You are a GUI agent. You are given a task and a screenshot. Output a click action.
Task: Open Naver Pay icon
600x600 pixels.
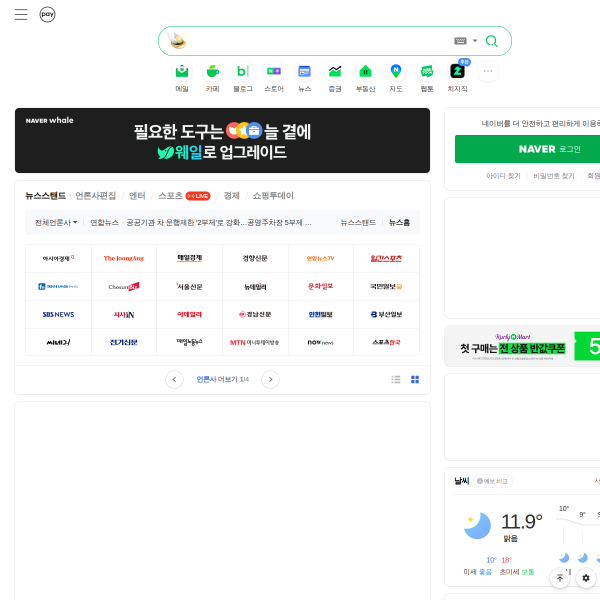[47, 15]
